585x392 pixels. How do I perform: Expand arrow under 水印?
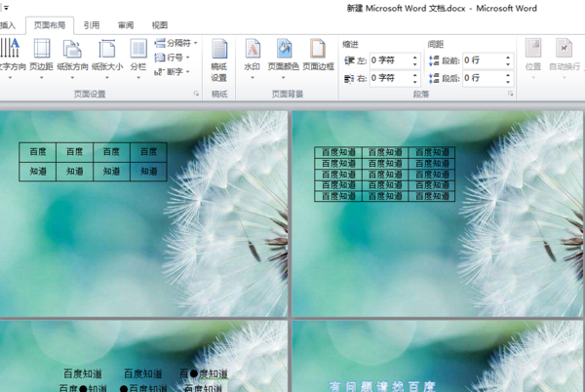[253, 78]
